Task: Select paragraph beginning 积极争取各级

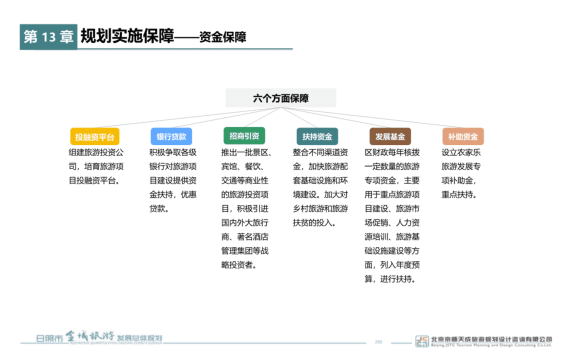Action: (x=173, y=180)
